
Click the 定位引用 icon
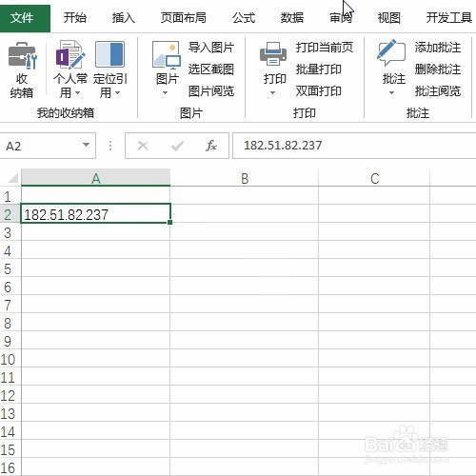coord(109,54)
